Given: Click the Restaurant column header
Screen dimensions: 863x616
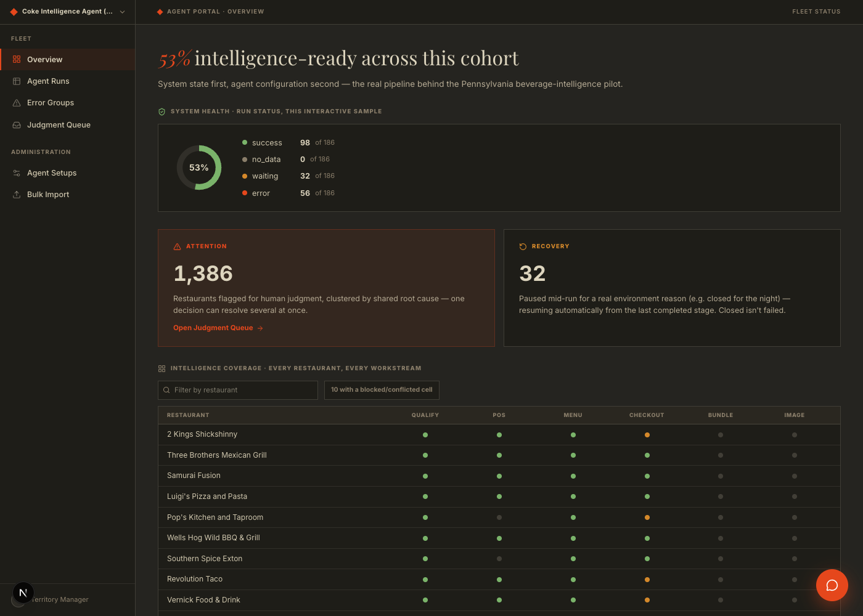Looking at the screenshot, I should click(x=188, y=415).
